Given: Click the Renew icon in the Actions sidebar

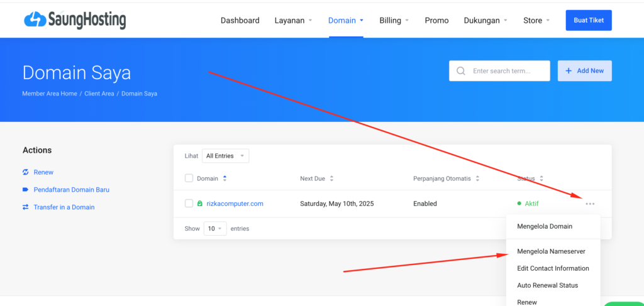Looking at the screenshot, I should click(26, 172).
